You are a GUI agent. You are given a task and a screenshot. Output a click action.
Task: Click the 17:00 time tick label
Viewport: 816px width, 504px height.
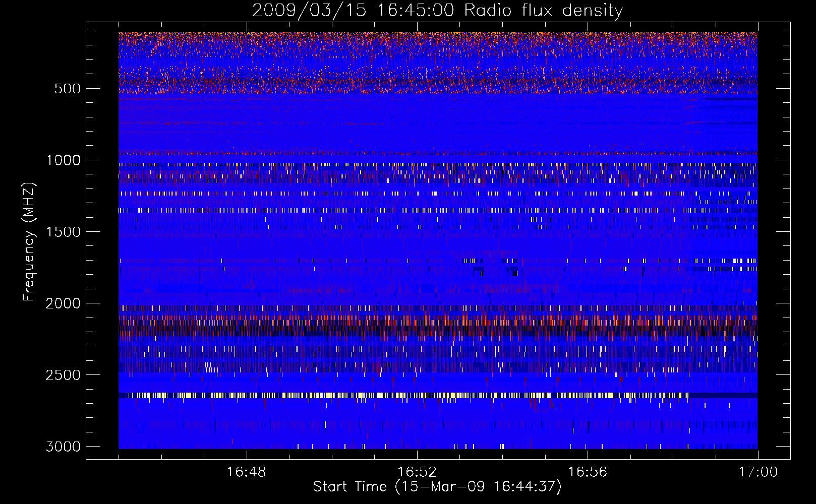click(758, 472)
